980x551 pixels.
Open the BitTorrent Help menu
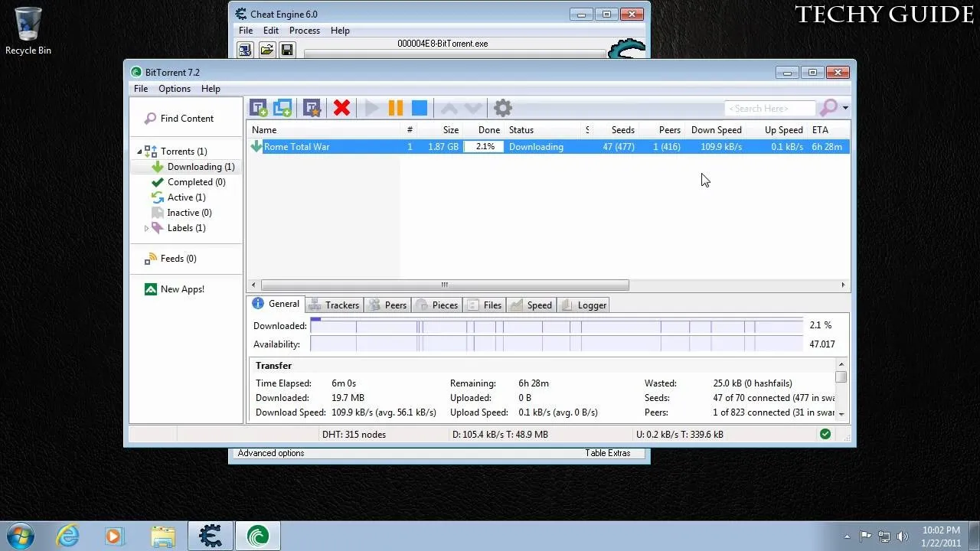click(211, 89)
